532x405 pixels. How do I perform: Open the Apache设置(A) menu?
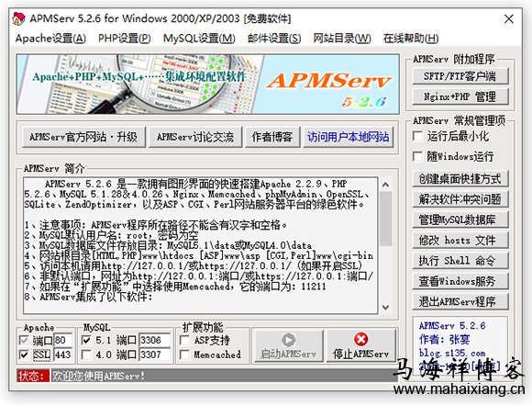pyautogui.click(x=50, y=39)
